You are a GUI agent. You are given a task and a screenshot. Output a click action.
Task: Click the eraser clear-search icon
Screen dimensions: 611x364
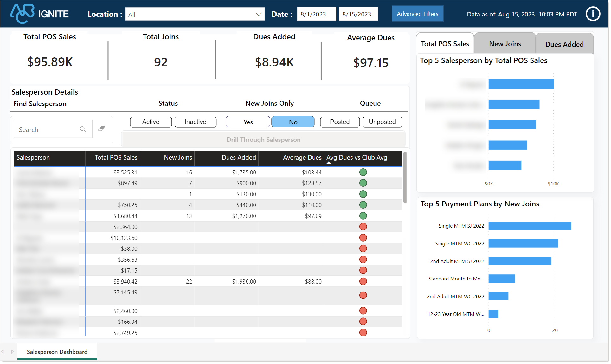[101, 129]
